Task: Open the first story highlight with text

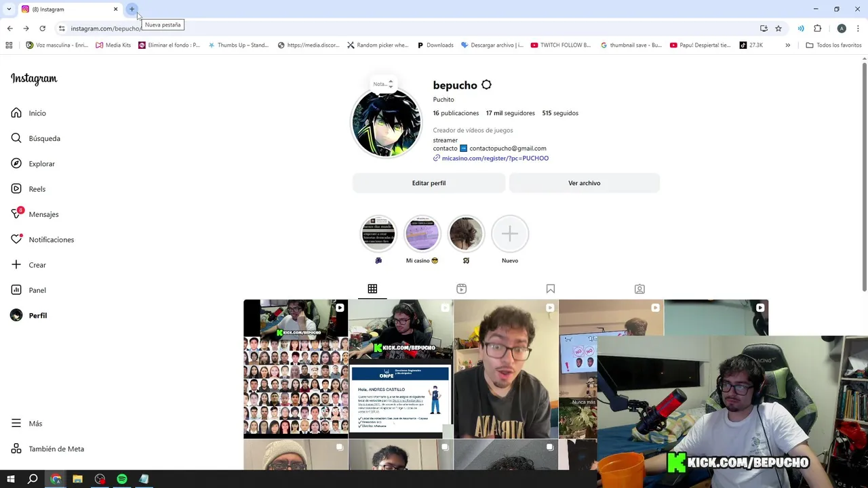Action: coord(378,234)
